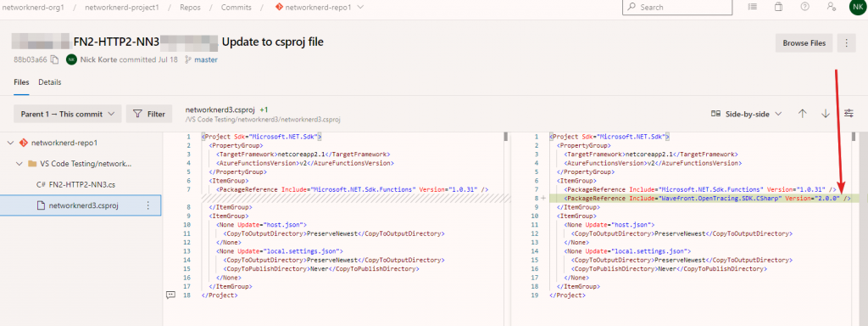Switch to the Details tab
868x326 pixels.
point(50,82)
